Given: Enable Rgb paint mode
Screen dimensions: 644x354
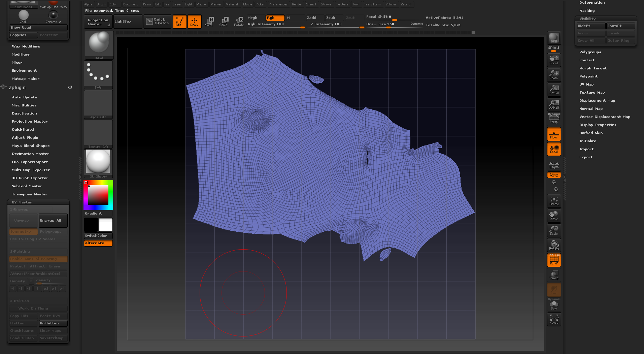Looking at the screenshot, I should pyautogui.click(x=275, y=18).
